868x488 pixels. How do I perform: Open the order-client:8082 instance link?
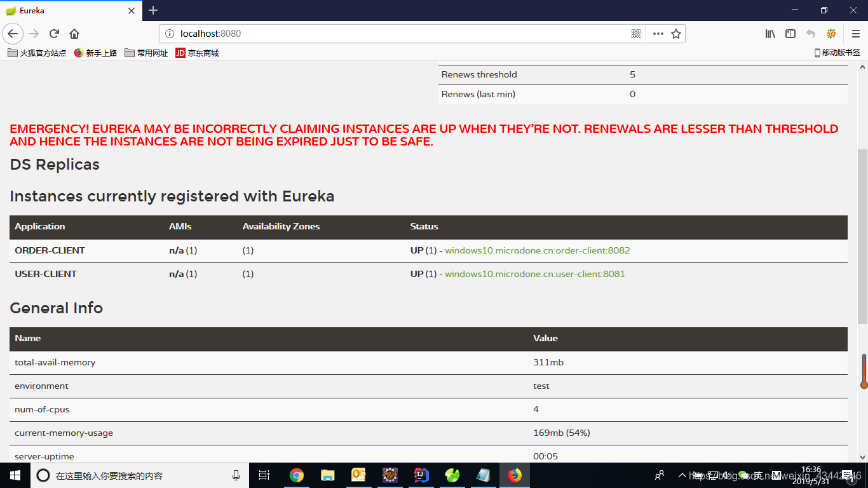(x=538, y=250)
